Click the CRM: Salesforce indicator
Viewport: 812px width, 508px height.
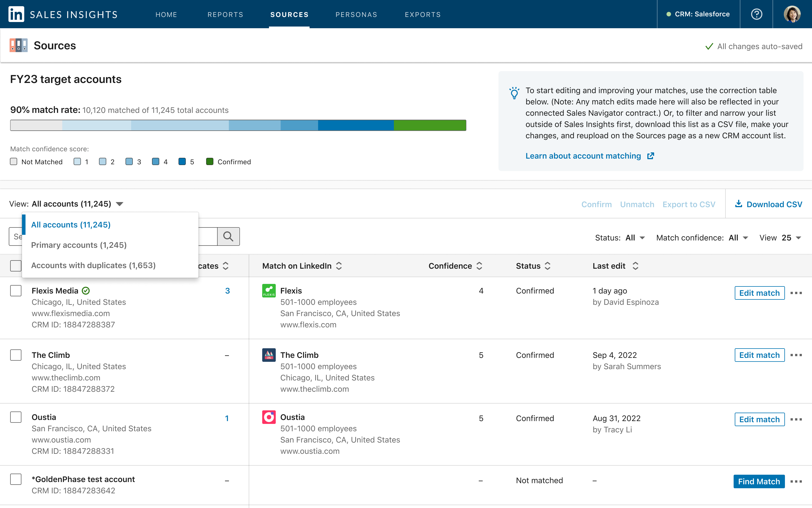coord(698,14)
